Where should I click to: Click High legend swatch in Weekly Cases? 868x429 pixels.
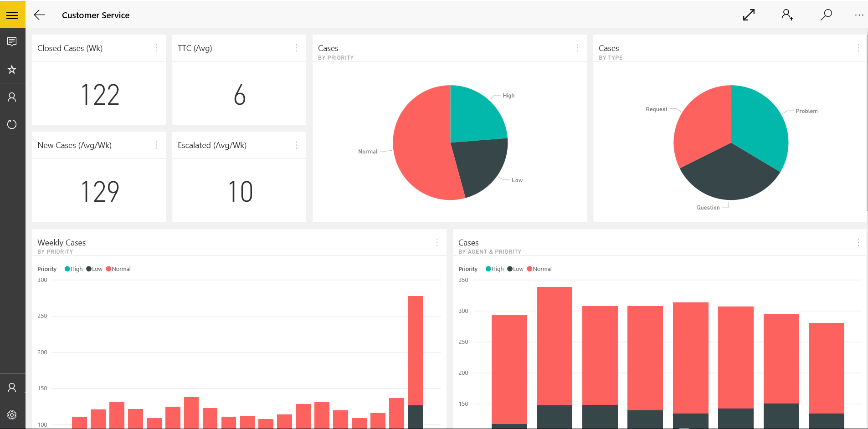[x=67, y=269]
